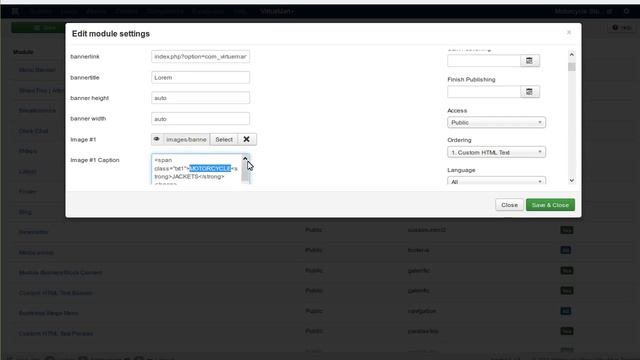The height and width of the screenshot is (360, 640).
Task: Click the banner height input field
Action: 200,98
